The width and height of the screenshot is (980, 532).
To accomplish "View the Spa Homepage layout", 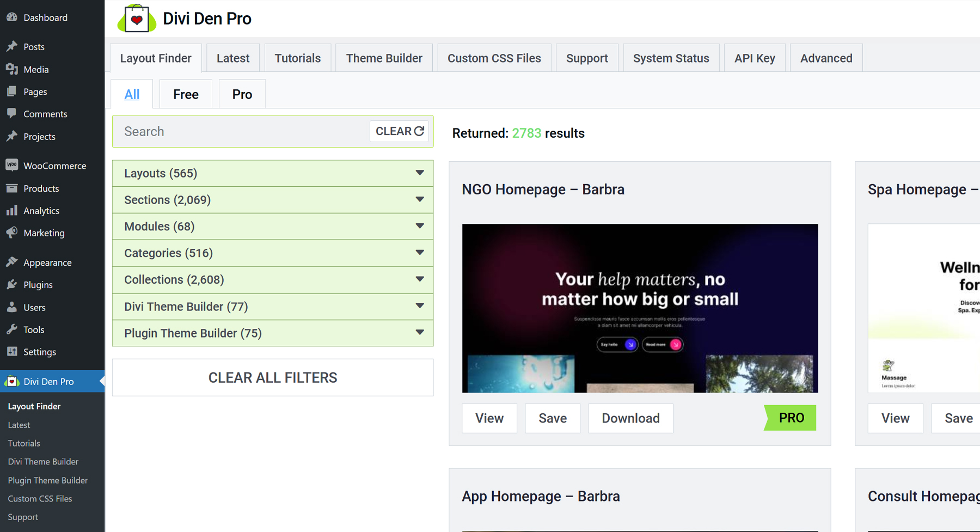I will click(x=896, y=418).
